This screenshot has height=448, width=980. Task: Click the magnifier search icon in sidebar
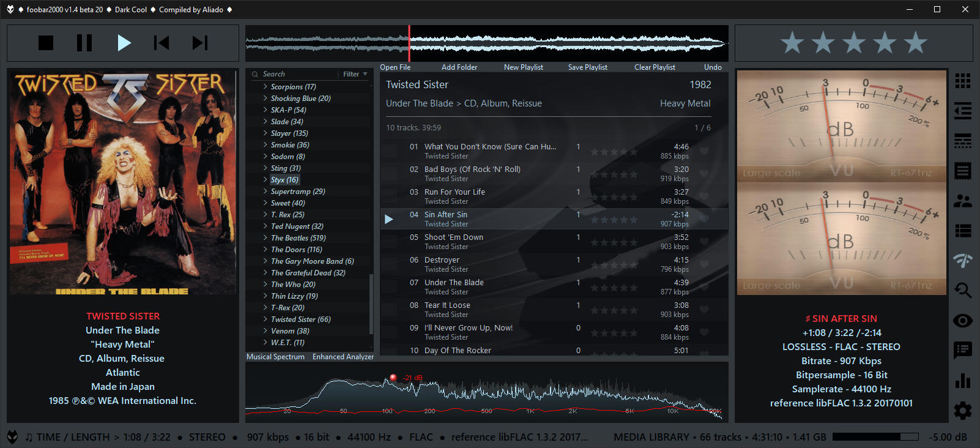[x=963, y=290]
